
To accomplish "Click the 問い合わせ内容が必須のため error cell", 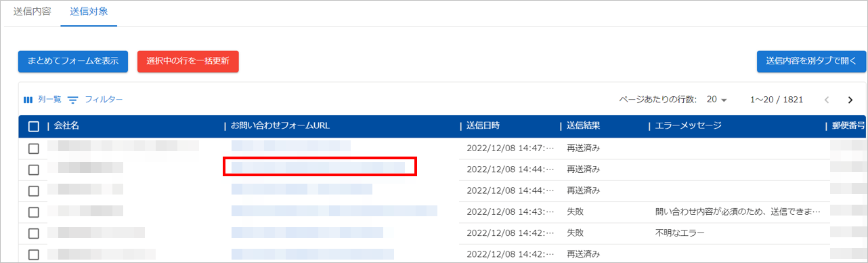I will point(737,212).
